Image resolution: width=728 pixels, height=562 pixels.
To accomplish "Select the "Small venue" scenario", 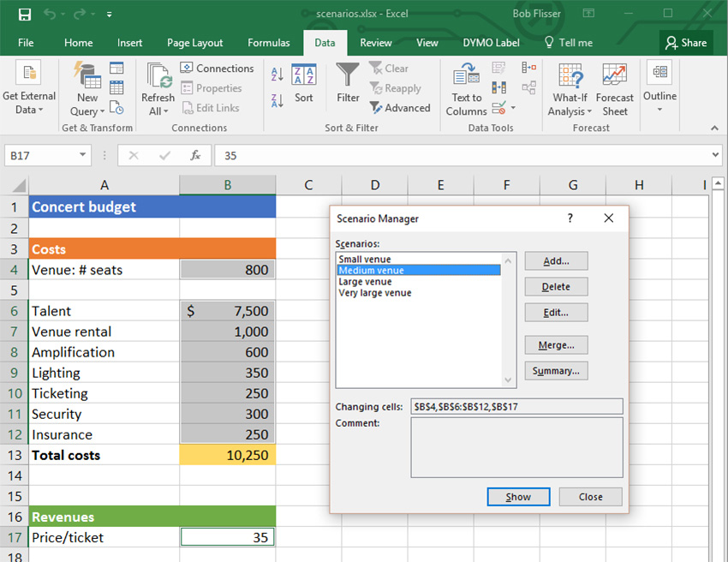I will [x=365, y=260].
